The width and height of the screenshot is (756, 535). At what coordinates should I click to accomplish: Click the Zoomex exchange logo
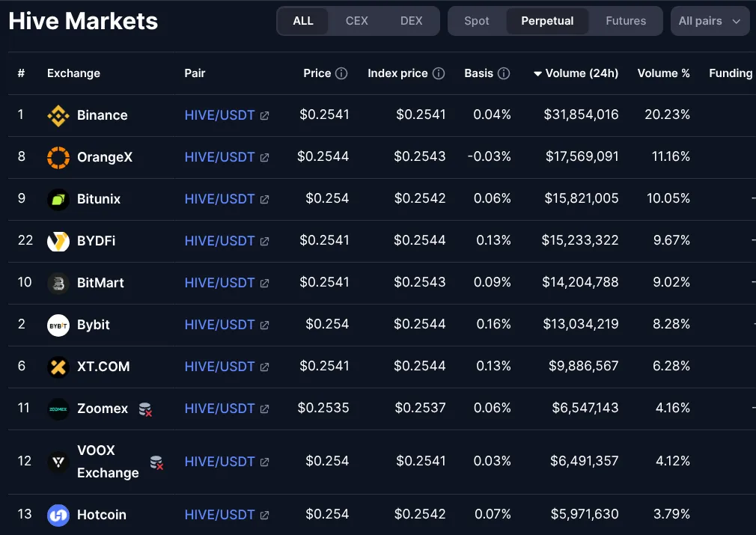tap(58, 409)
